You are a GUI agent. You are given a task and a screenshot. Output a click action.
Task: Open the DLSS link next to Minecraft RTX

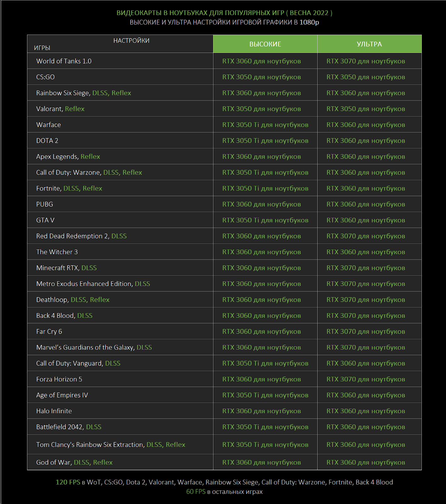(89, 268)
